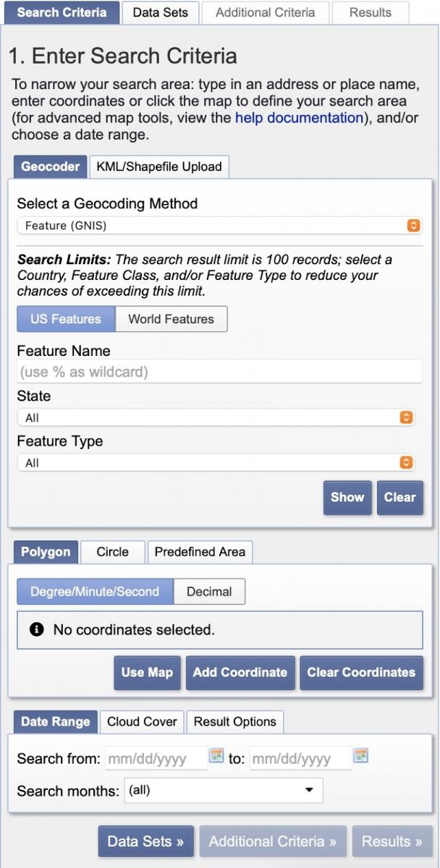The width and height of the screenshot is (440, 868).
Task: Open the Geocoding Method dropdown
Action: [219, 226]
